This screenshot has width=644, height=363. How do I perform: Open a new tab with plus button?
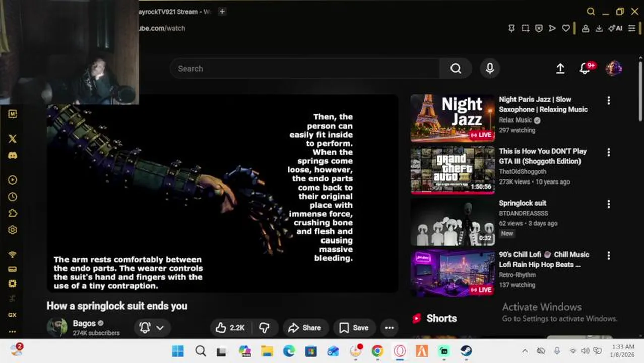coord(222,11)
